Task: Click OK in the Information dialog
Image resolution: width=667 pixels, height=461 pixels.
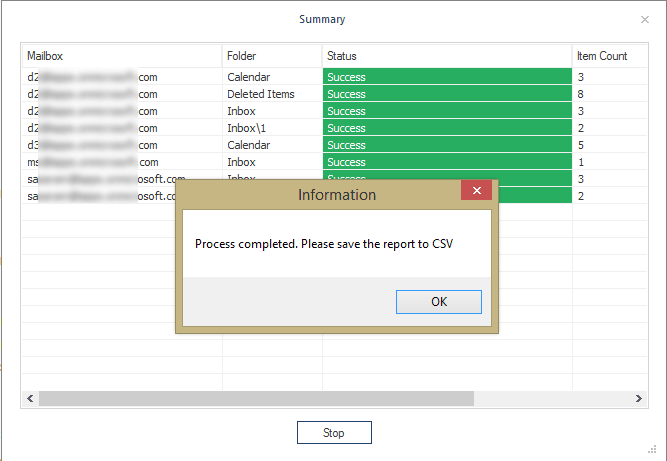Action: coord(438,301)
